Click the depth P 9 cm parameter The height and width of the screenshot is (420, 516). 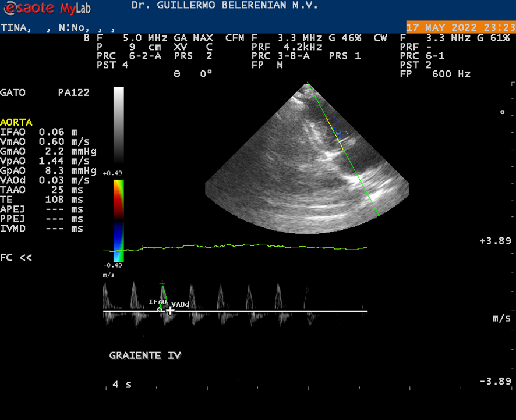tap(129, 47)
